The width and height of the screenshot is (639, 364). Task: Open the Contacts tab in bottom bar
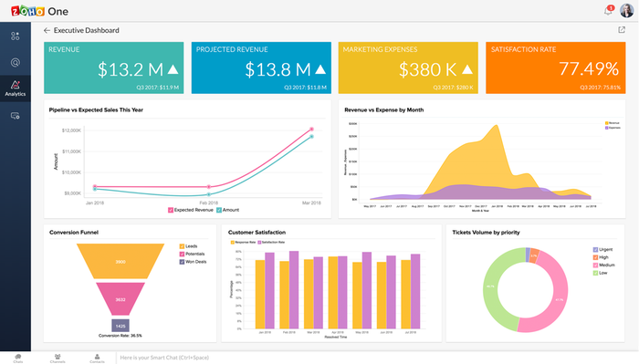[97, 359]
